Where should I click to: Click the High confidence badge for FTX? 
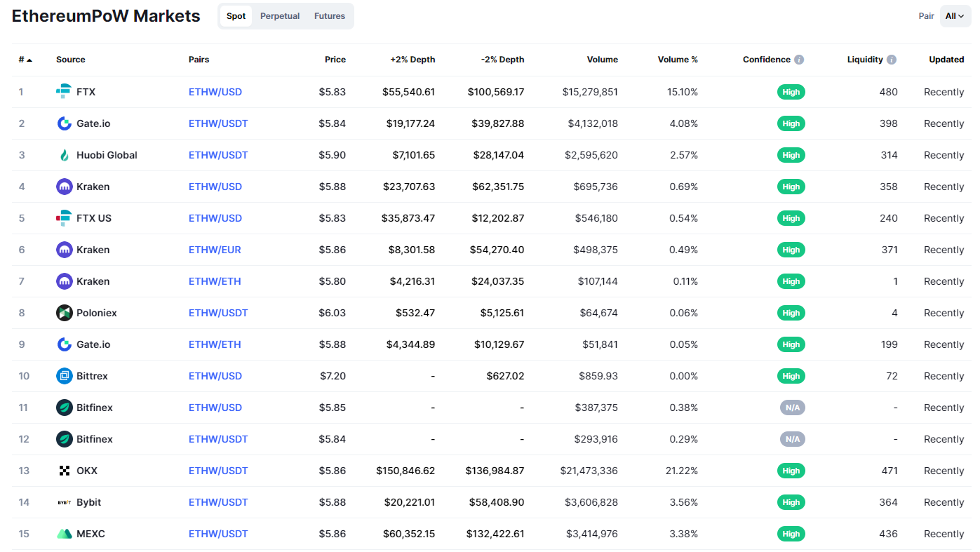tap(791, 92)
